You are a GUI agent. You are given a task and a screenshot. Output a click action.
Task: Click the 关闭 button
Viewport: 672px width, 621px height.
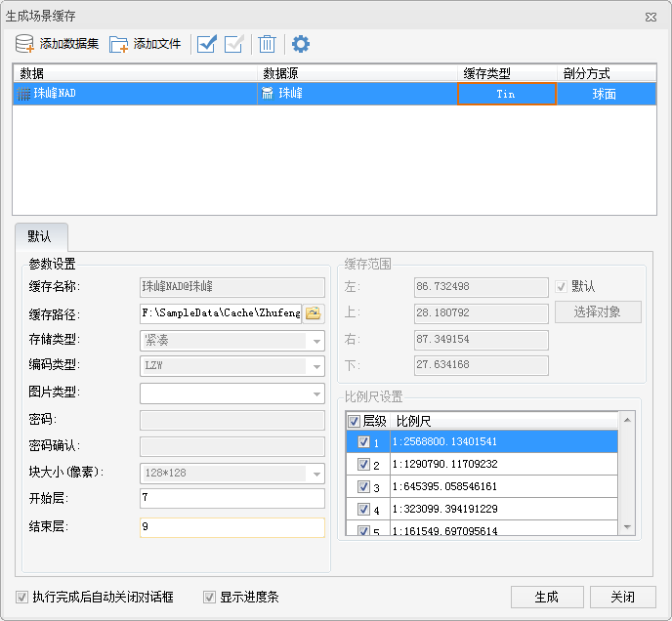pos(622,597)
